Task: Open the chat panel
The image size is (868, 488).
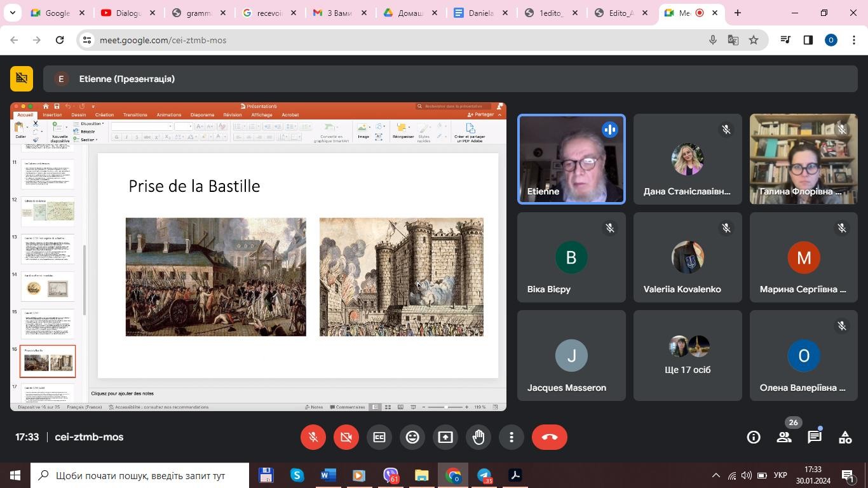Action: (815, 437)
